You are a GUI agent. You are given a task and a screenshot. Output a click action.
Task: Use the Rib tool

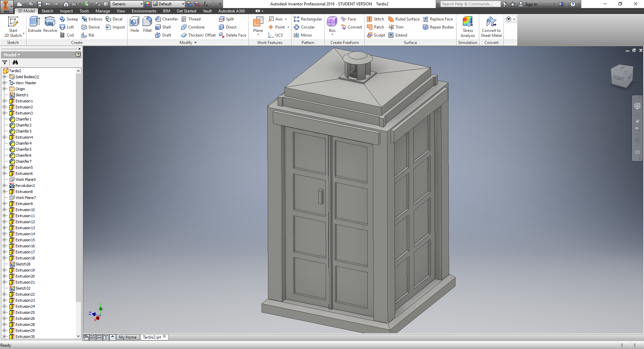(88, 35)
